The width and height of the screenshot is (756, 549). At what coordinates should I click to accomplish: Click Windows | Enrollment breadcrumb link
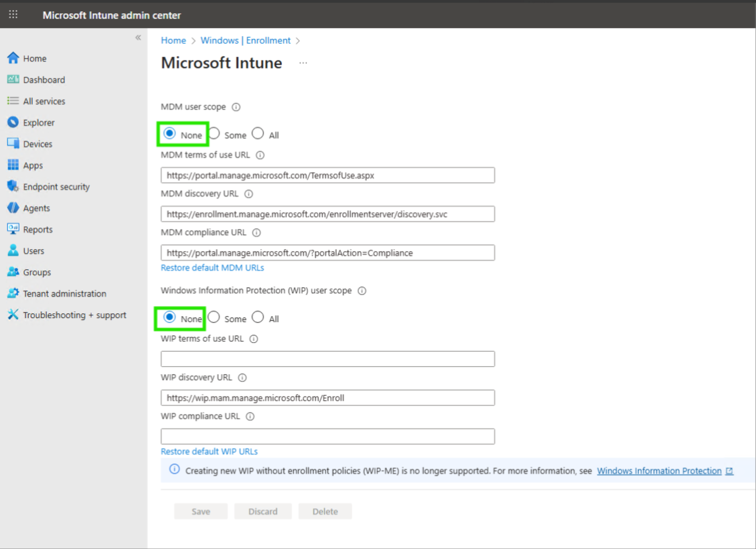(245, 41)
